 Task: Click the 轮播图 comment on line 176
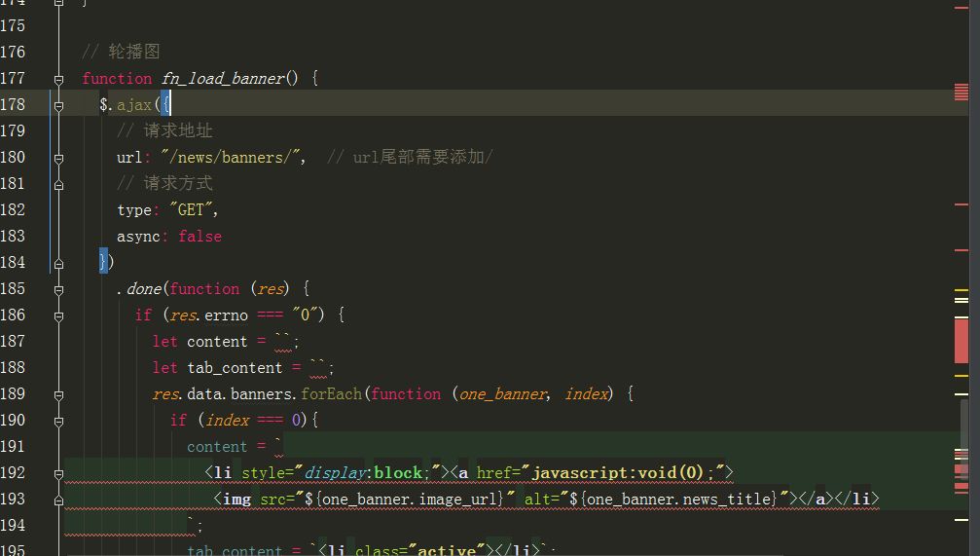pos(122,52)
